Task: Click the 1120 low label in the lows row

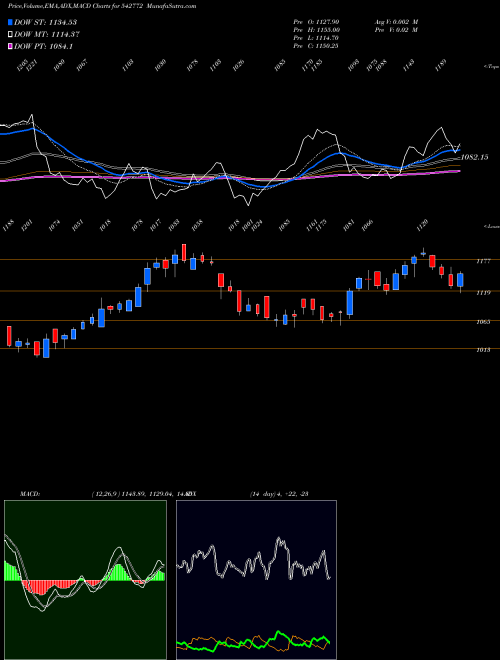Action: (423, 224)
